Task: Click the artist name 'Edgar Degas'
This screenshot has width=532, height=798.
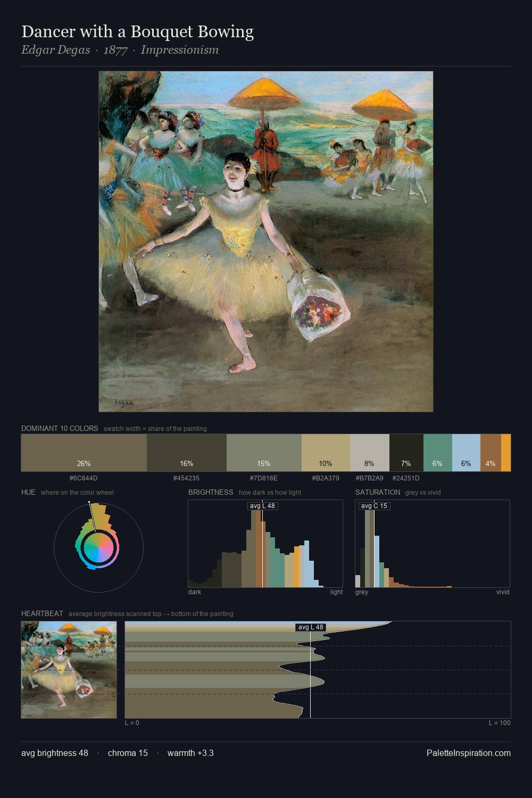Action: (x=55, y=50)
